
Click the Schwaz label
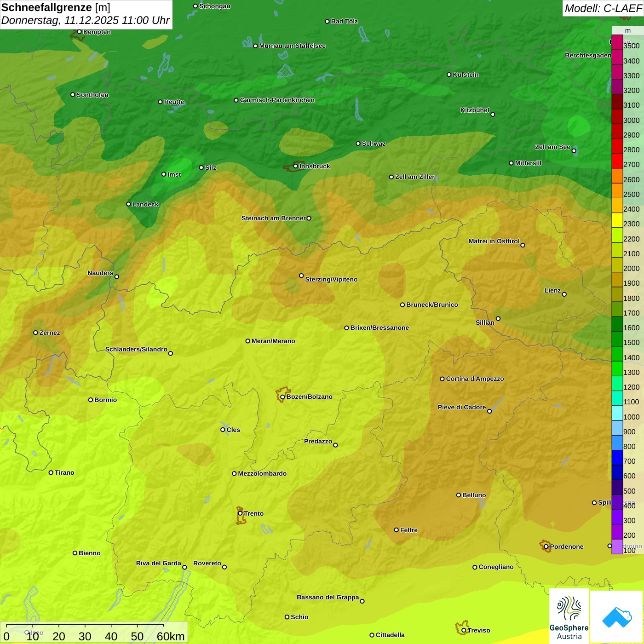pos(374,144)
